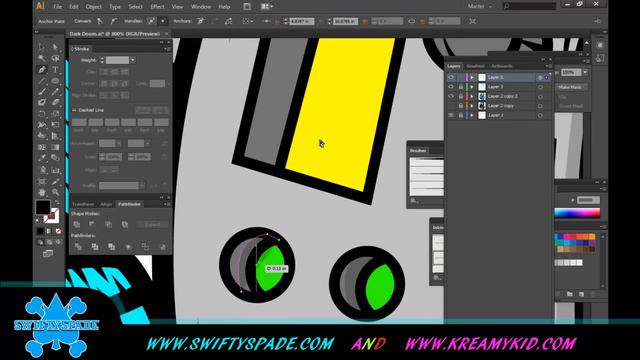Expand Layer 5 disclosure triangle
The height and width of the screenshot is (360, 640).
472,77
